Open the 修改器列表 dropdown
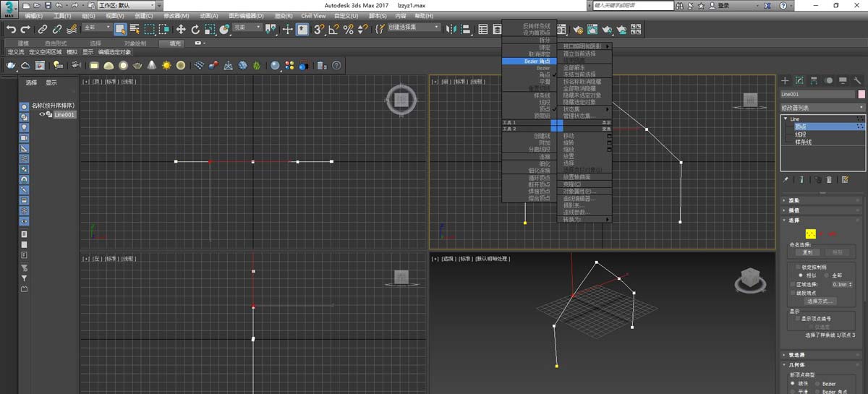The height and width of the screenshot is (394, 868). pyautogui.click(x=823, y=108)
